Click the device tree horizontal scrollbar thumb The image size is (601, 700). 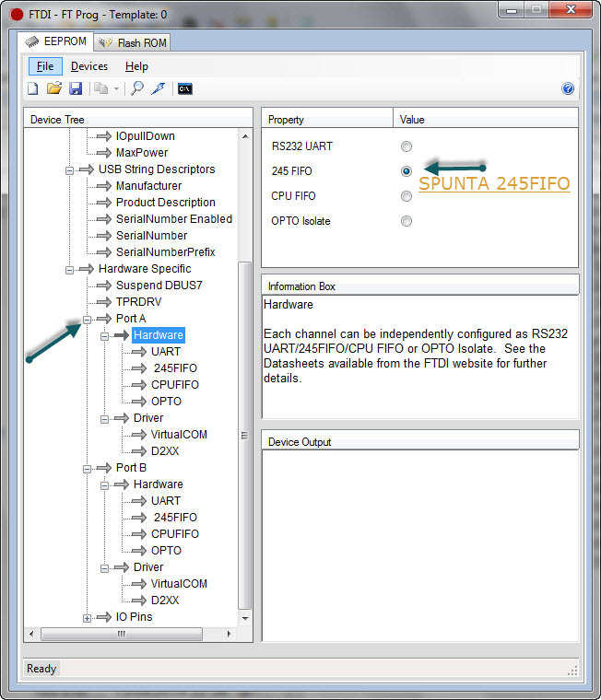(122, 634)
